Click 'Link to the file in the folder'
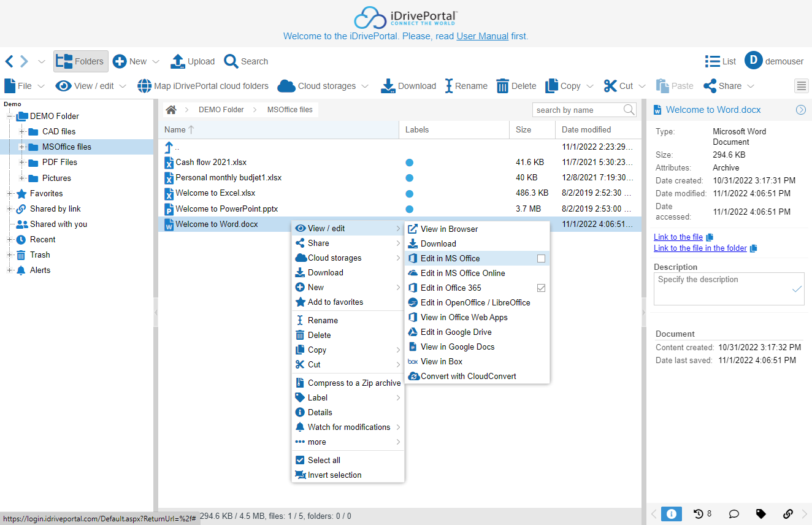The image size is (812, 525). 700,248
